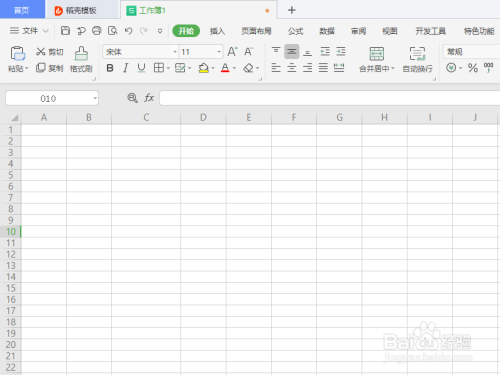
Task: Click the select-all corner
Action: pyautogui.click(x=14, y=118)
